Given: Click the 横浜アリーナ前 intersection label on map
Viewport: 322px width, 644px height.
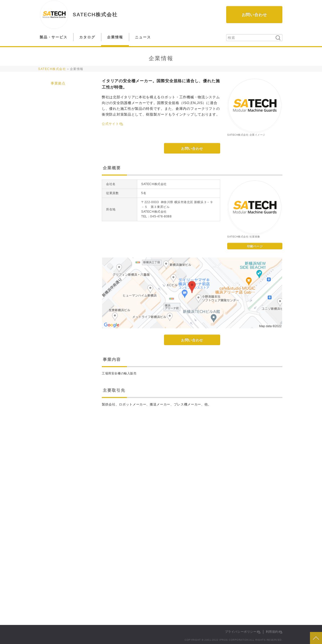Looking at the screenshot, I should 172,307.
